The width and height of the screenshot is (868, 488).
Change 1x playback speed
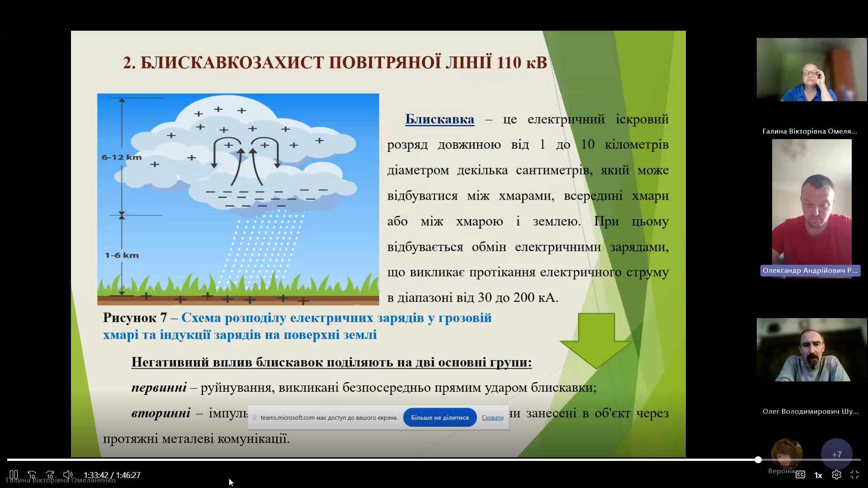tap(818, 475)
